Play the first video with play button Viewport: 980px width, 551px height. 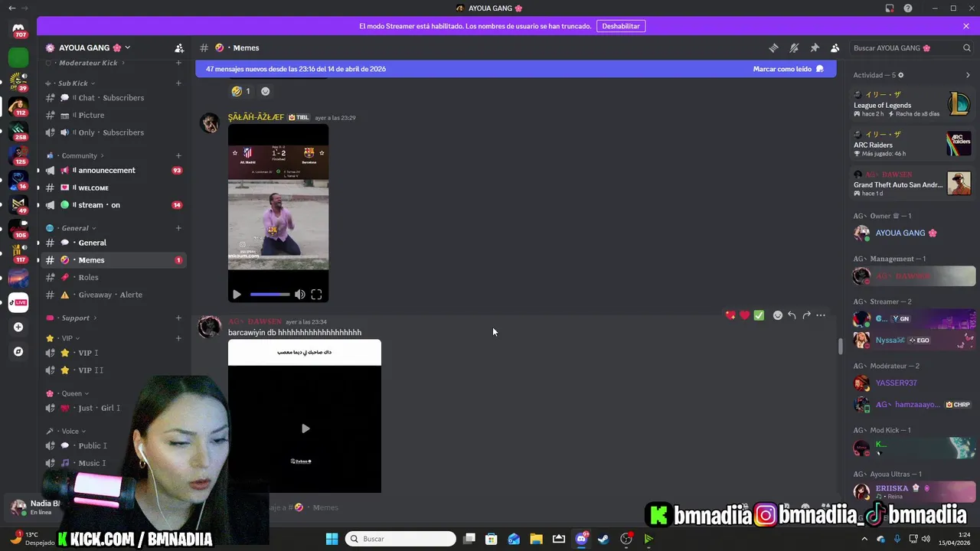coord(237,295)
